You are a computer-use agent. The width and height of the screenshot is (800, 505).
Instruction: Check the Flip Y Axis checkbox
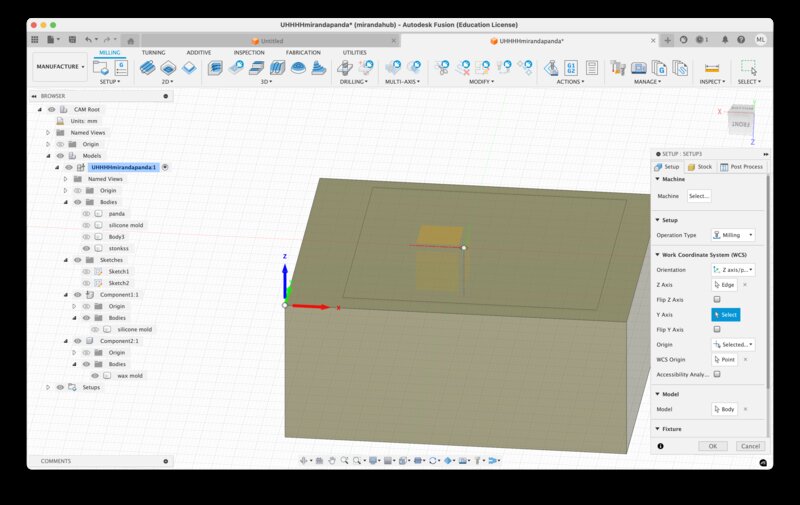[716, 329]
